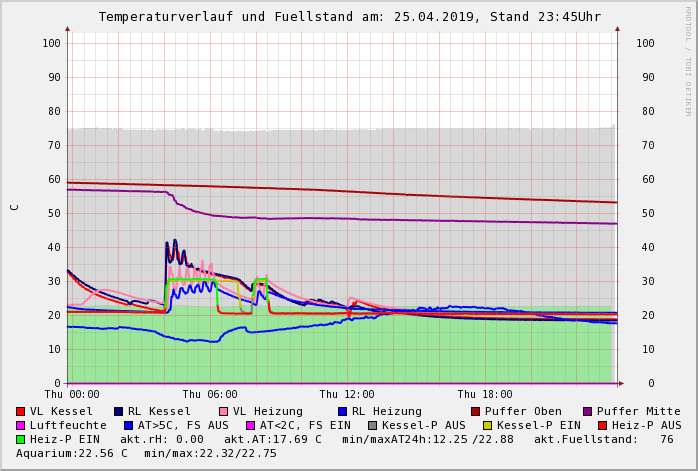Click the dark blue RL Kessel legend swatch
The image size is (698, 471).
point(119,411)
